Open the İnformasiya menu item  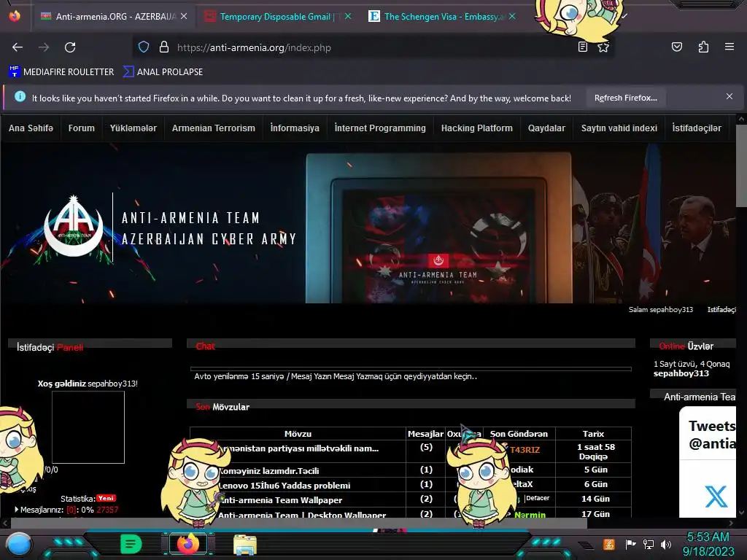coord(295,128)
